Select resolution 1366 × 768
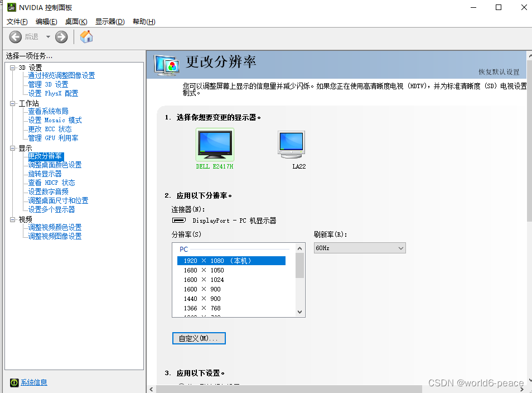The height and width of the screenshot is (393, 532). pyautogui.click(x=202, y=308)
